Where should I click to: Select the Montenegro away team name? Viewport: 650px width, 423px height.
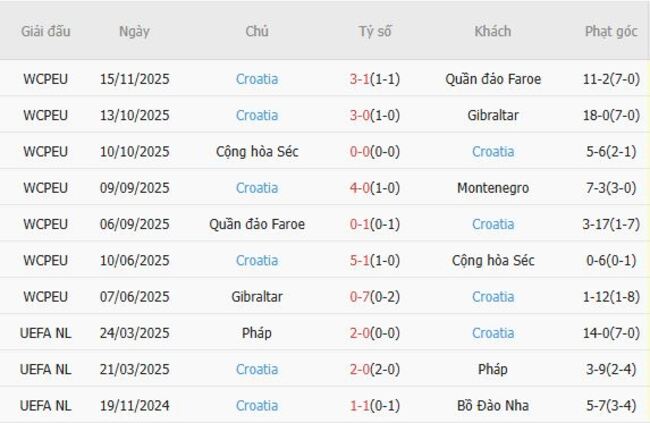[493, 188]
